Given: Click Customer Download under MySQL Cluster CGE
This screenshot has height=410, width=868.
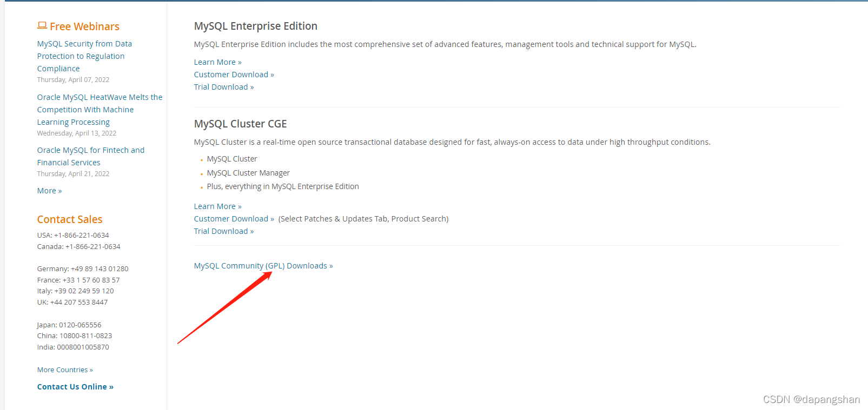Looking at the screenshot, I should [x=234, y=219].
